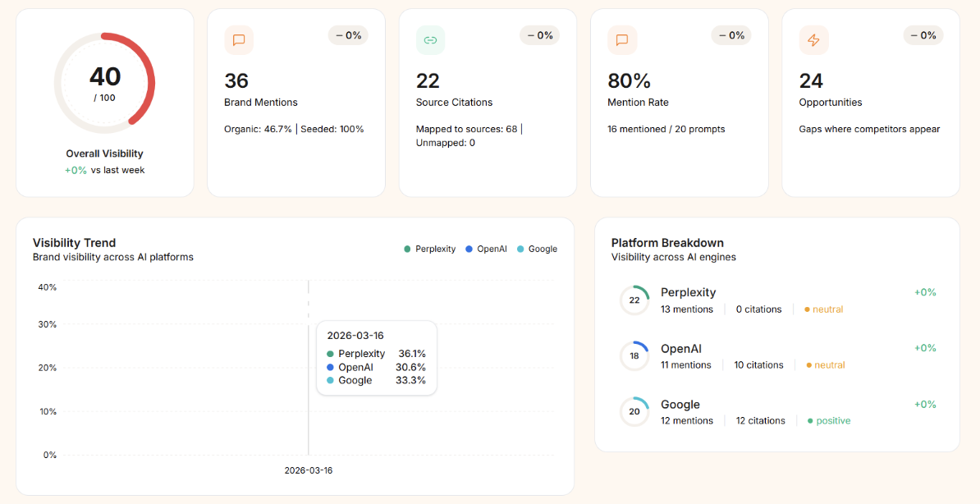Click the Google score ring showing 20
This screenshot has height=504, width=980.
pyautogui.click(x=634, y=411)
